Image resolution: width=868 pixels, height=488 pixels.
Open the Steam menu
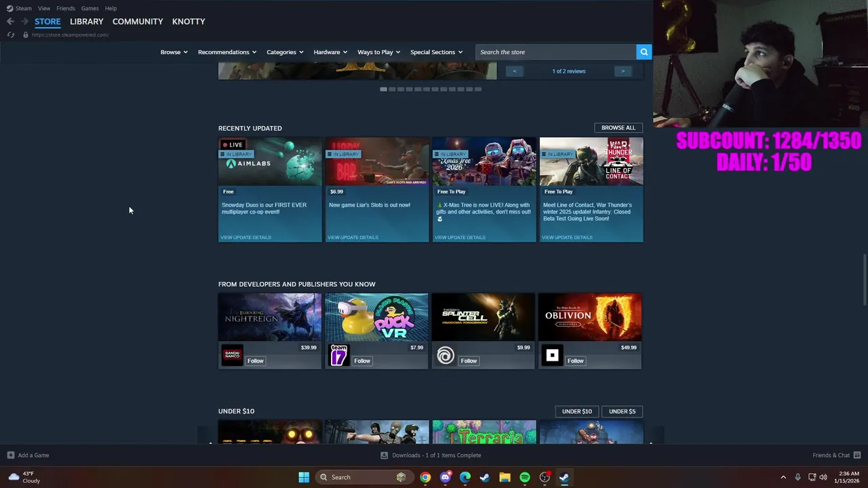[x=24, y=8]
